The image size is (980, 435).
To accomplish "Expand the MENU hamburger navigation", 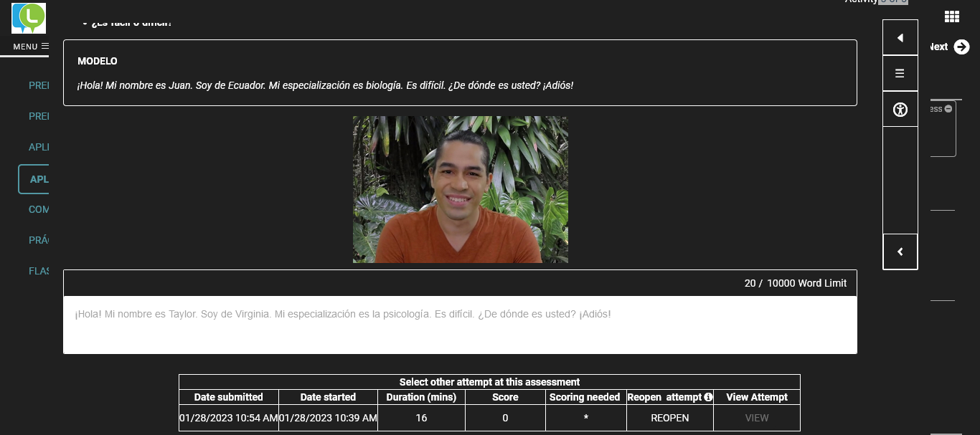I will 31,47.
